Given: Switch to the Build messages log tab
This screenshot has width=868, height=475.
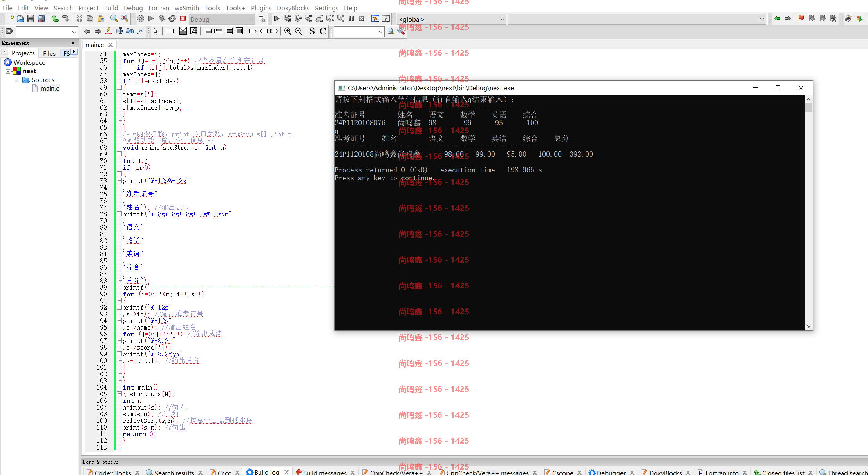Looking at the screenshot, I should tap(324, 472).
